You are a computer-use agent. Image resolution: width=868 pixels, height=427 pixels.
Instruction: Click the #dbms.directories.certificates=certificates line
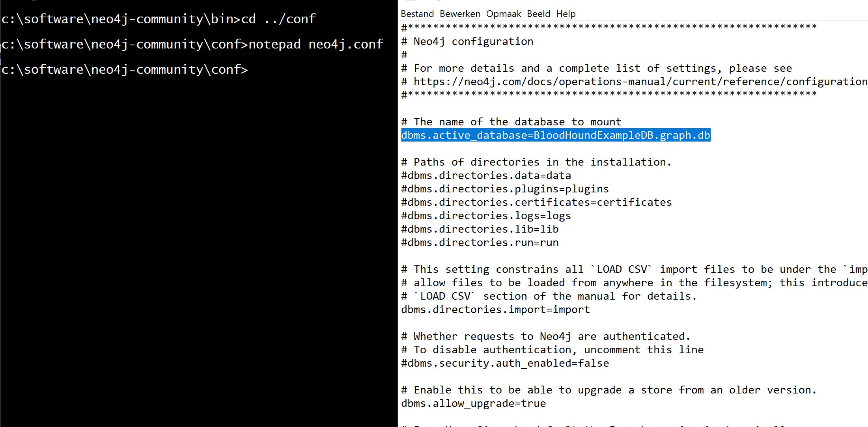point(536,202)
